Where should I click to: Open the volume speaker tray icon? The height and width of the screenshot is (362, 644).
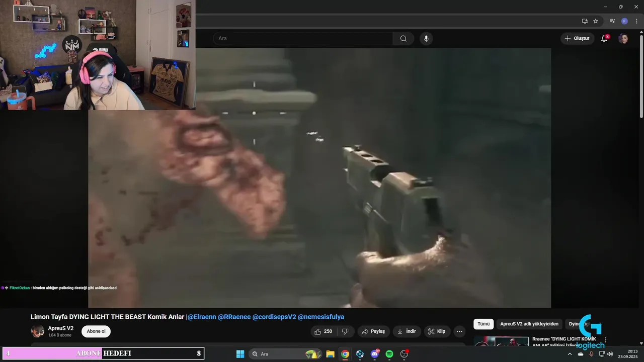(610, 354)
